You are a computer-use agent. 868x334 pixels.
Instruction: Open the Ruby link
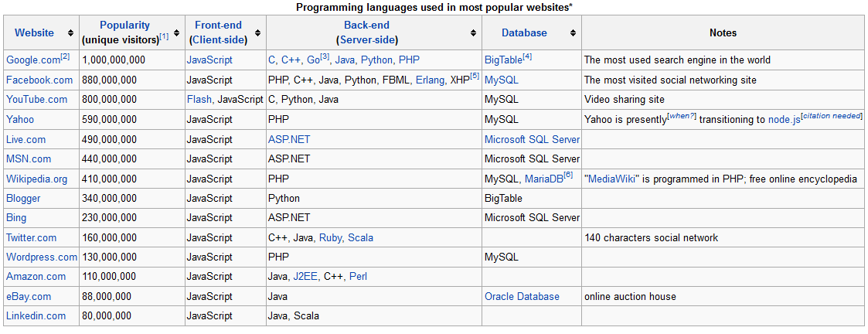point(331,237)
